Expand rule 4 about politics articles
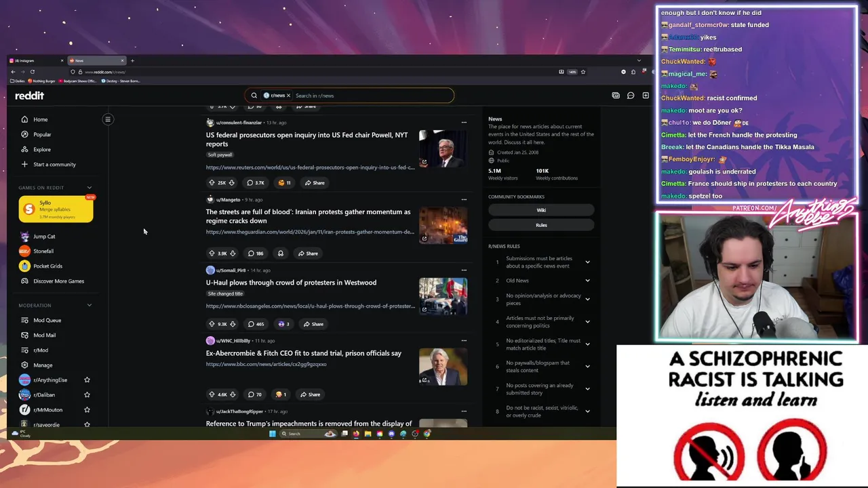 [x=587, y=321]
